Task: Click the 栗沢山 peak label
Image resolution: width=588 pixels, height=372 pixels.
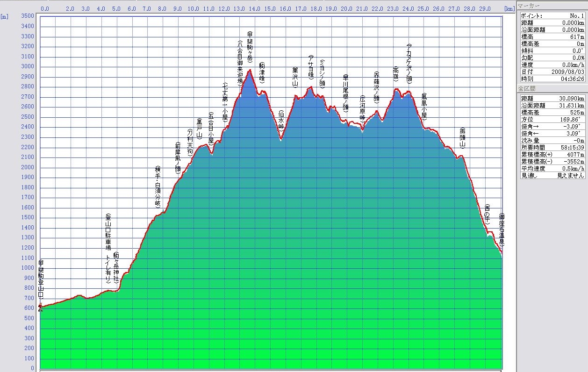Action: click(x=295, y=78)
